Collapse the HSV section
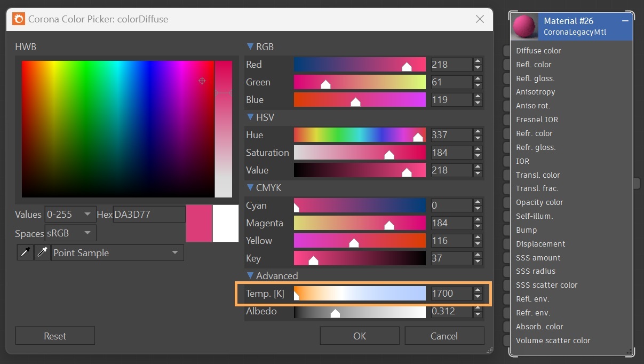The height and width of the screenshot is (364, 644). tap(250, 117)
